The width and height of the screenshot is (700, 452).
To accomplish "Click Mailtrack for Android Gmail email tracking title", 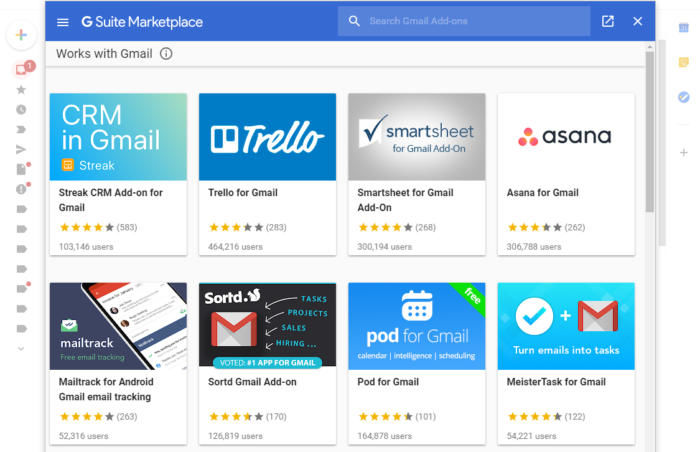I will 106,389.
